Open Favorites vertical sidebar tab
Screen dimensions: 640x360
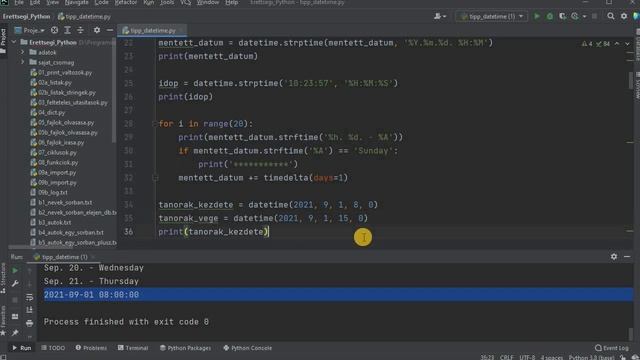(x=3, y=321)
